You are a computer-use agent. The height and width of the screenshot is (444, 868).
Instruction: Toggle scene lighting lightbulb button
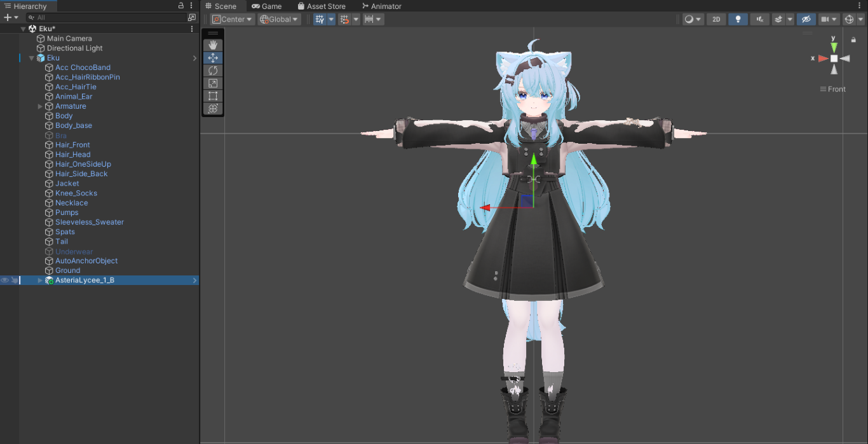737,20
